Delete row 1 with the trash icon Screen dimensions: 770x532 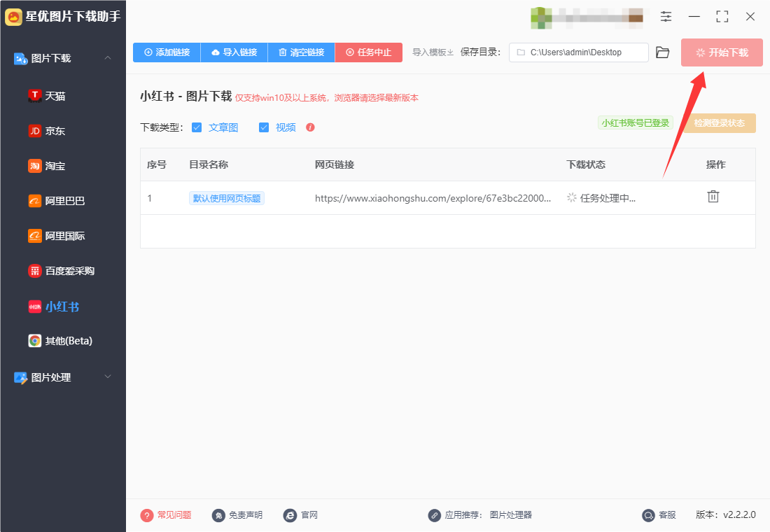coord(713,197)
